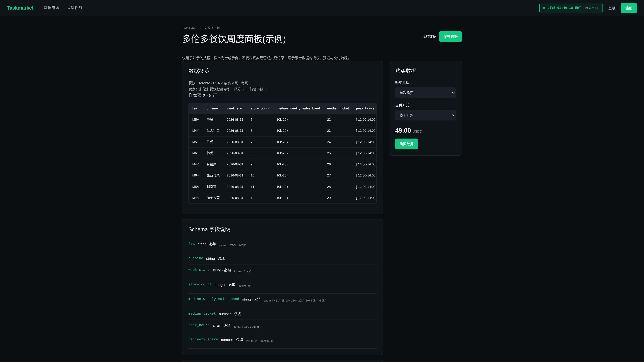This screenshot has width=644, height=362.
Task: Select the M4M fsa cell
Action: pos(196,198)
